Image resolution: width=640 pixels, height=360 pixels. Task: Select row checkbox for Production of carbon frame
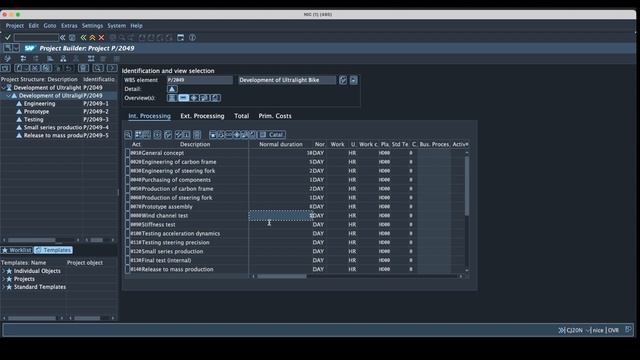coord(127,189)
